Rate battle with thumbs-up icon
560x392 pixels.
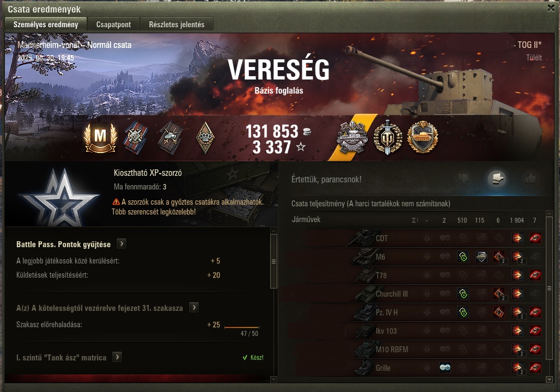pyautogui.click(x=530, y=179)
